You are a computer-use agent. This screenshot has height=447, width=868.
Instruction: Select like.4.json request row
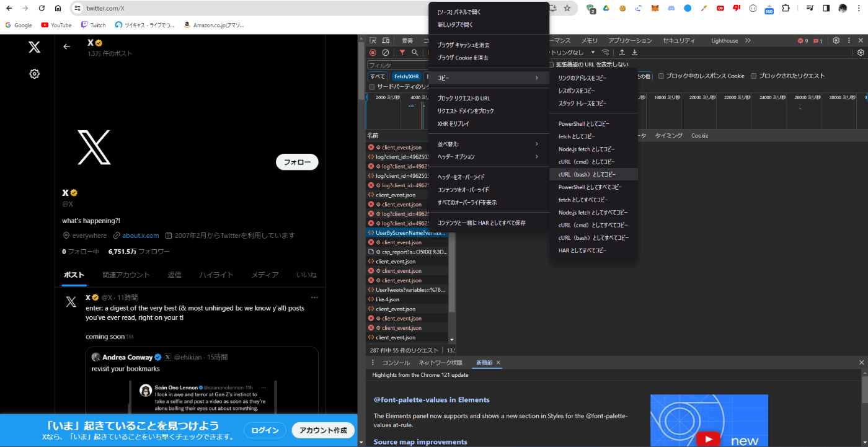click(x=407, y=299)
